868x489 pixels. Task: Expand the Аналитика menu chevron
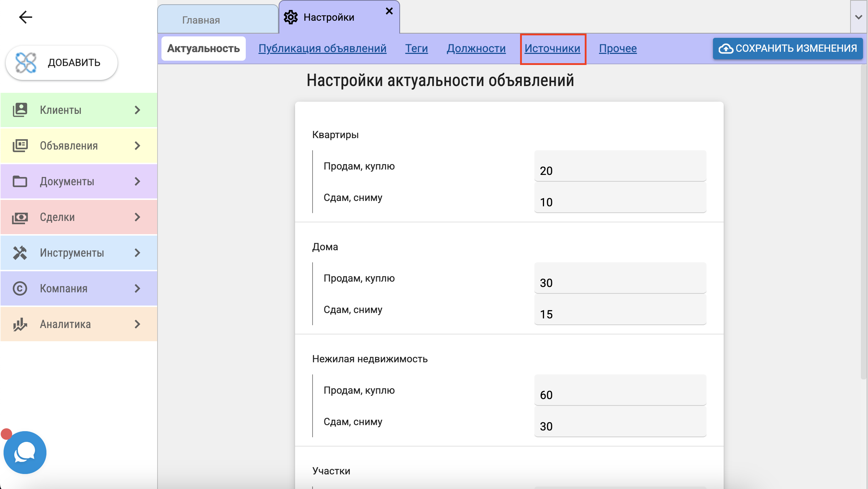tap(138, 324)
